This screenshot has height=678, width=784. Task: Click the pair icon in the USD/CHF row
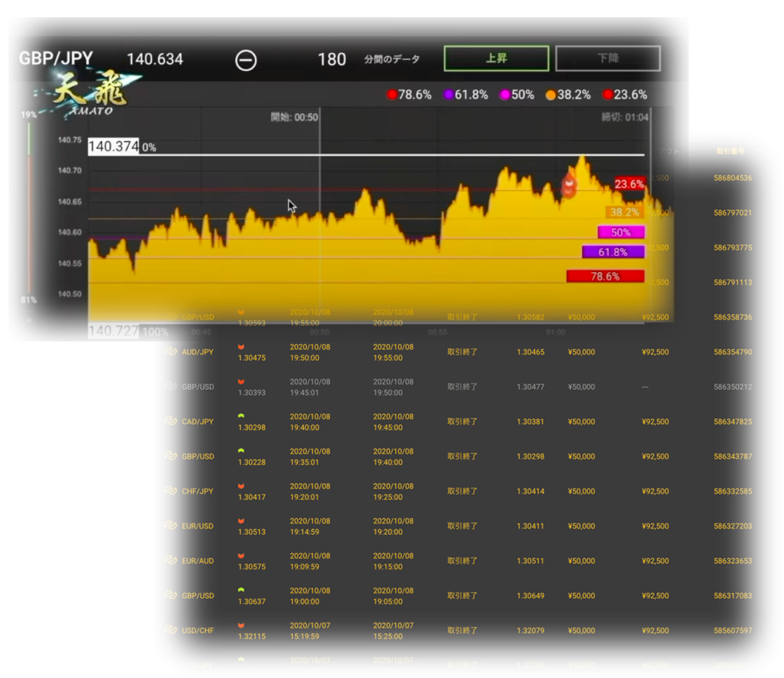point(171,630)
